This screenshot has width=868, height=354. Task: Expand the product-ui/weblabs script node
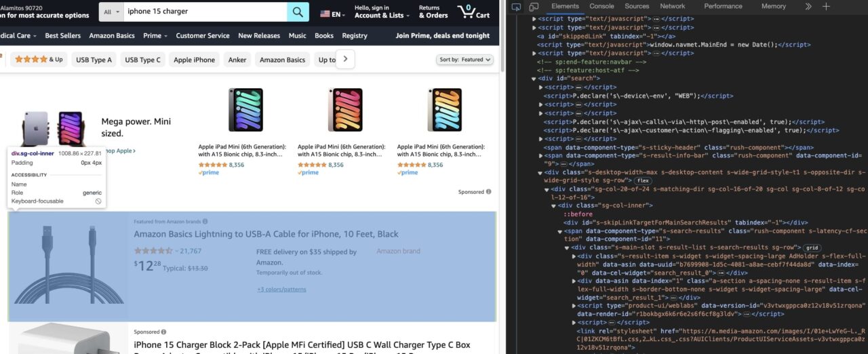[x=574, y=306]
